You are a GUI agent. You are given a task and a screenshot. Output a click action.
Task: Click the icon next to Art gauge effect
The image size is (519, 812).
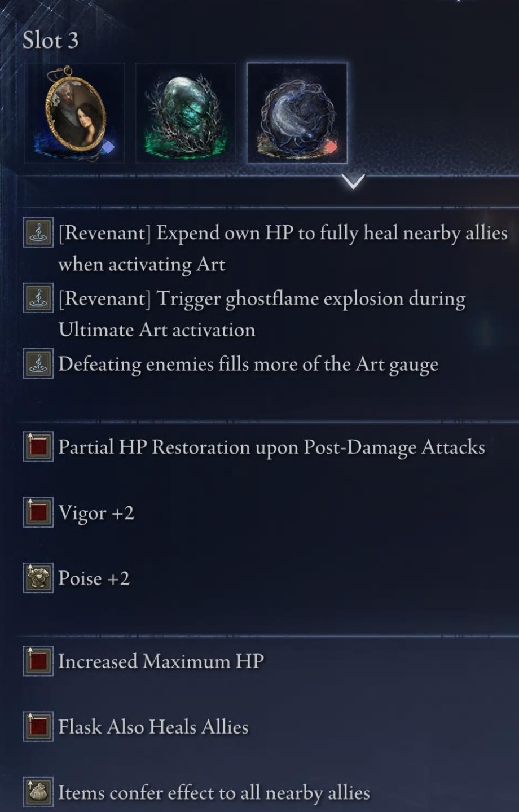coord(38,364)
